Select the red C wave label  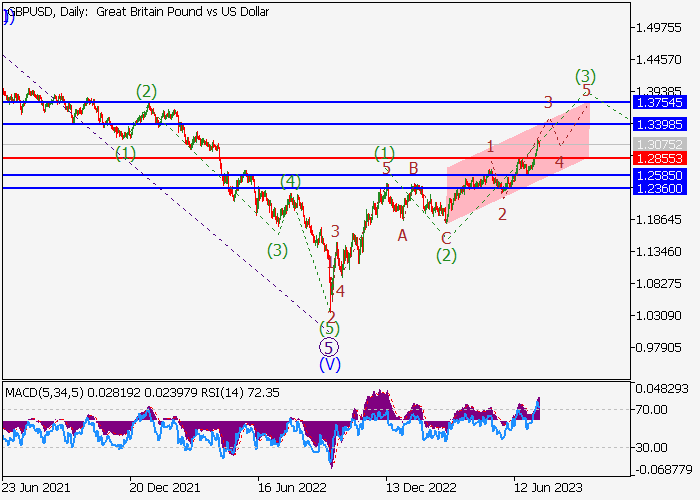[x=446, y=238]
